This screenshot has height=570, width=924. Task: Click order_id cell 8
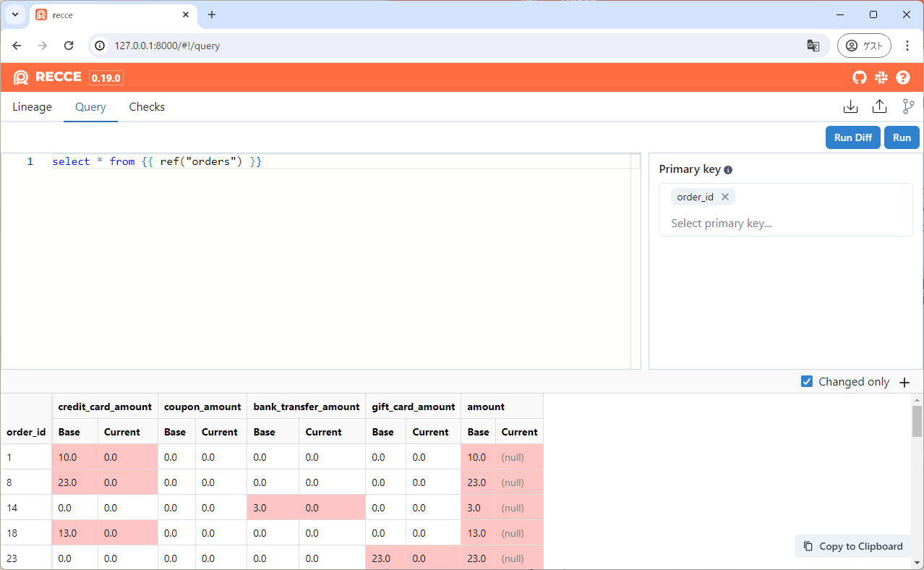(26, 482)
